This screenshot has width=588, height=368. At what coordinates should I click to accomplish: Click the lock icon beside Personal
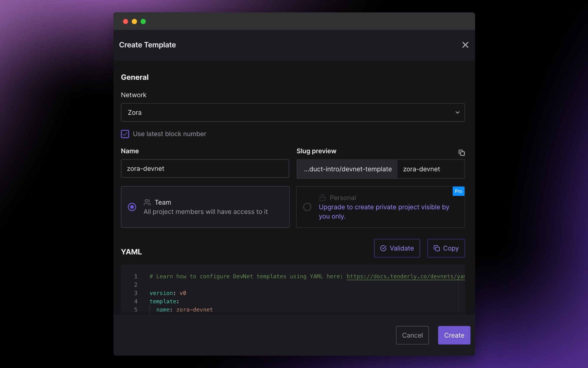[x=323, y=198]
